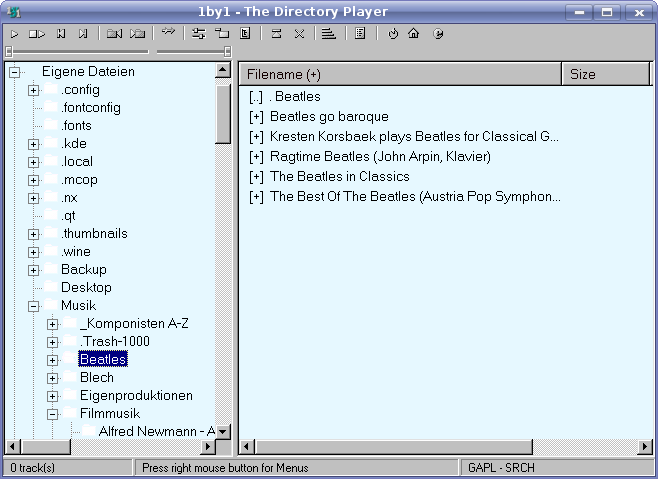
Task: Sort by the Filename (+) column header
Action: [400, 74]
